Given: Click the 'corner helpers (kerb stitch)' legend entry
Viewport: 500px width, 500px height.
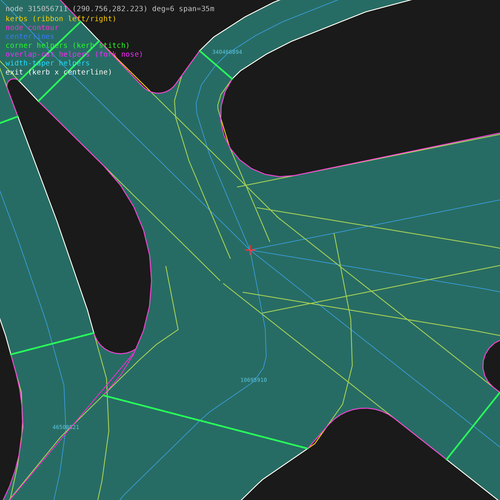Looking at the screenshot, I should pos(67,45).
